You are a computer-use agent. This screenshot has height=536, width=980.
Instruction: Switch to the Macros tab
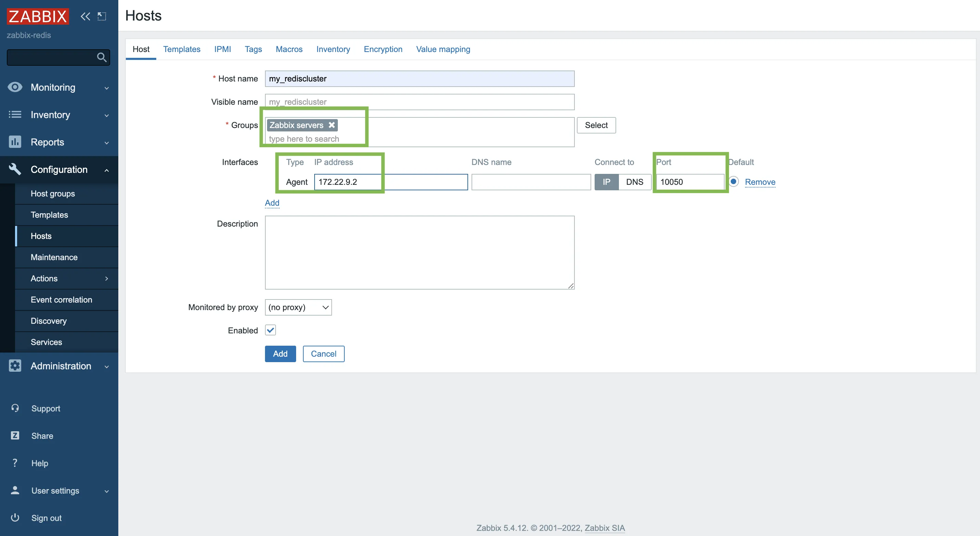(289, 49)
